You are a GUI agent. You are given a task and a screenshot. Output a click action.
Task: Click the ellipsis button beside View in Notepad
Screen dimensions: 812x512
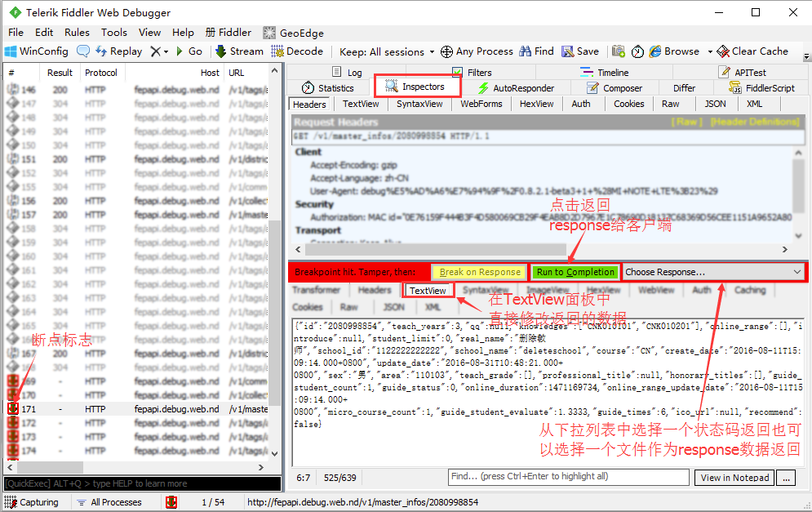pyautogui.click(x=786, y=478)
